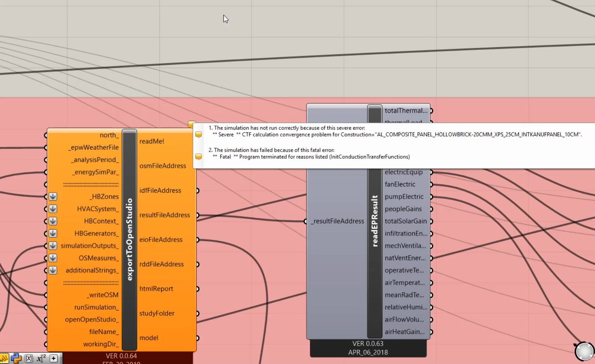Click the resultFileAddress output label
Screen dimensions: 595x364
(x=165, y=215)
